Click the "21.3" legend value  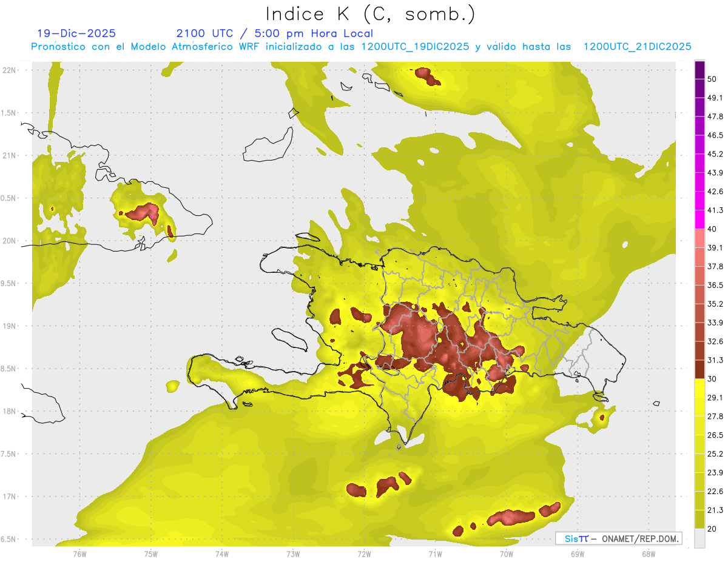pos(715,510)
